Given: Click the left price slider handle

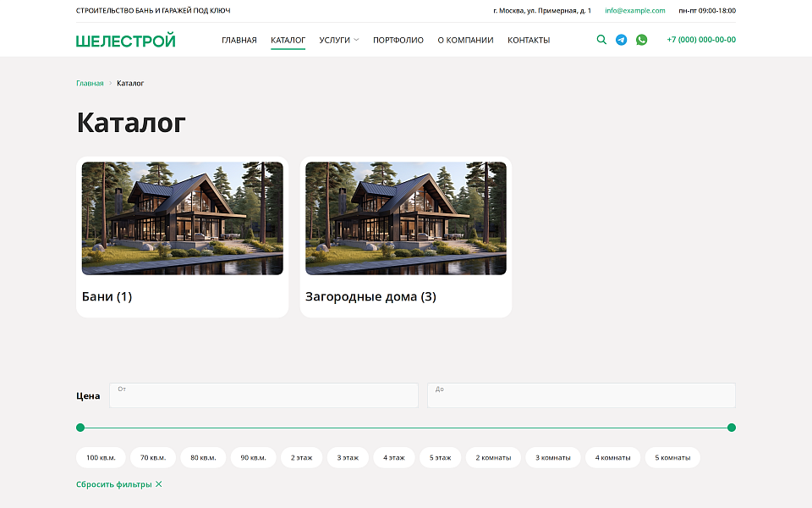Looking at the screenshot, I should point(80,428).
